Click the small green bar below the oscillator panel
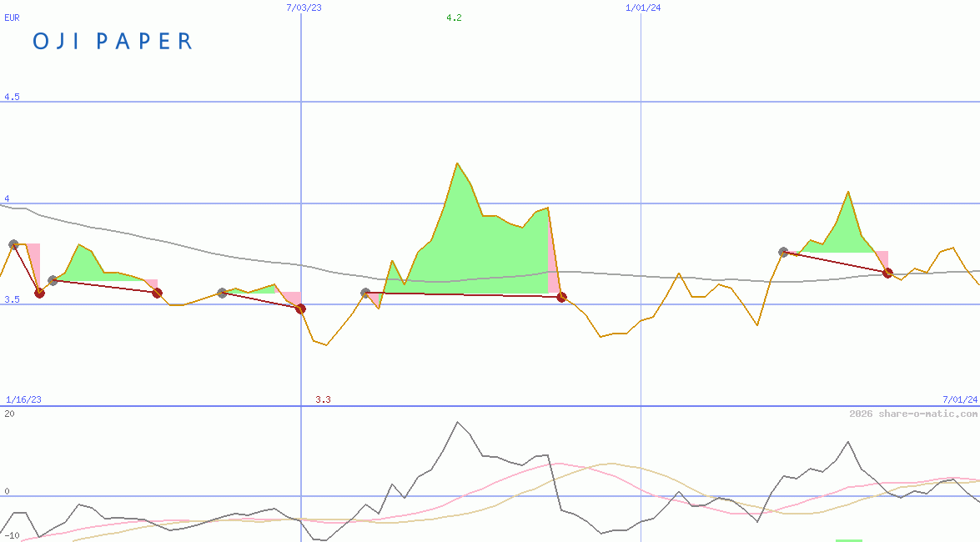 (848, 539)
